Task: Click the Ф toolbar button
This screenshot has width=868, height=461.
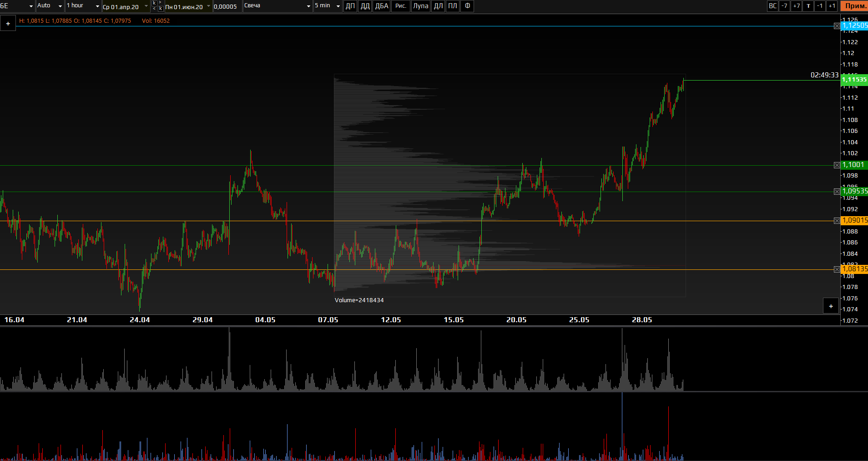Action: [467, 6]
